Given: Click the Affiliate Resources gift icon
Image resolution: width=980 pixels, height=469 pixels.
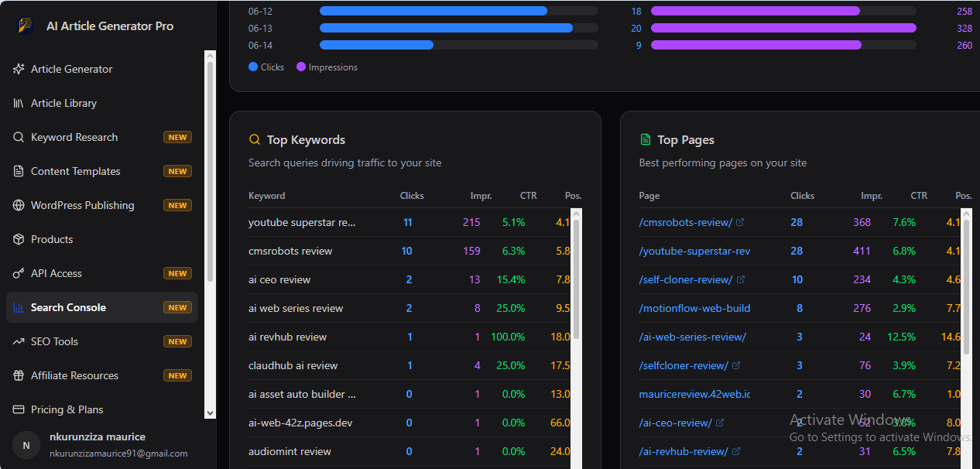Looking at the screenshot, I should (x=19, y=375).
